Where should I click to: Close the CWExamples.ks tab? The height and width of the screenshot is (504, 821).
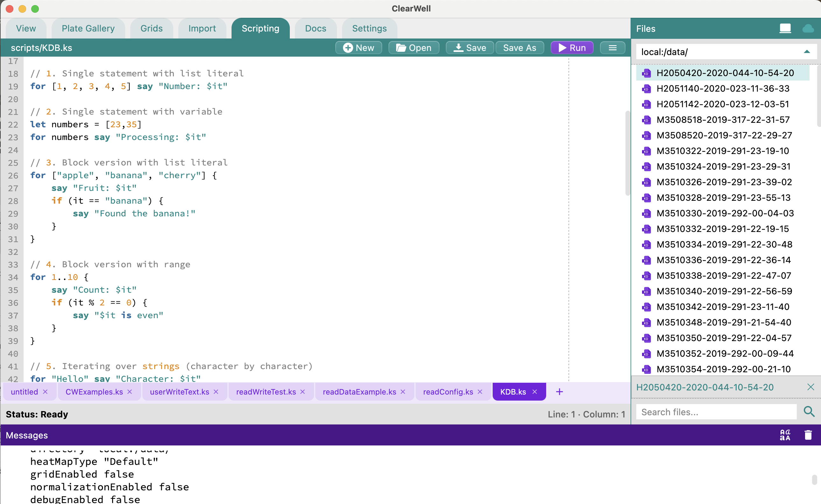tap(130, 392)
